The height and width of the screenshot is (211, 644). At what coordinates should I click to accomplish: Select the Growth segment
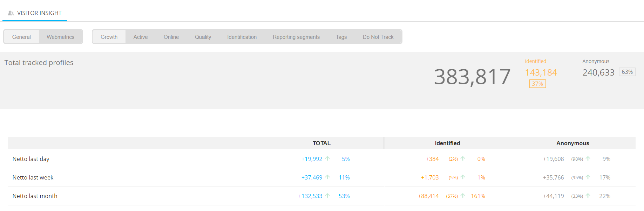tap(109, 37)
